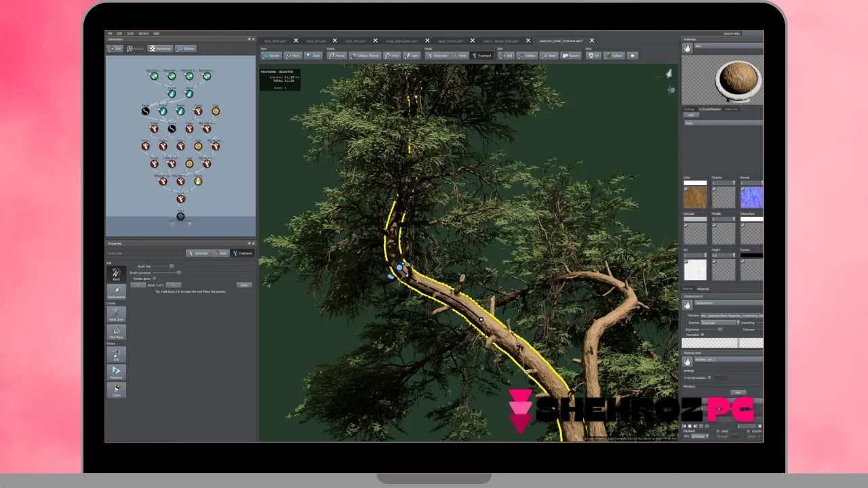Click the white Color swatch
This screenshot has height=488, width=868.
coord(695,183)
